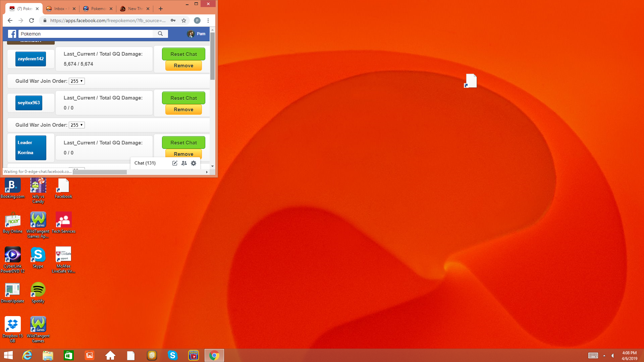Open new chat message compose icon
The height and width of the screenshot is (362, 644).
(175, 163)
